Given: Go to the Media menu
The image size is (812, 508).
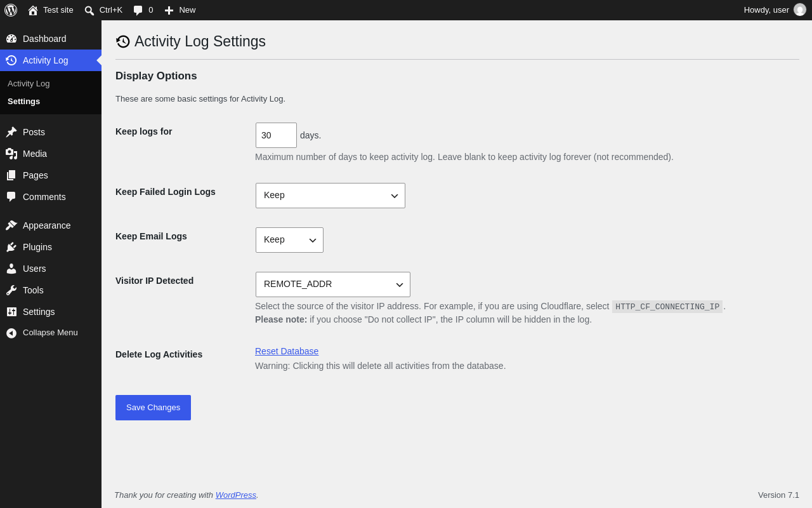Looking at the screenshot, I should tap(51, 154).
